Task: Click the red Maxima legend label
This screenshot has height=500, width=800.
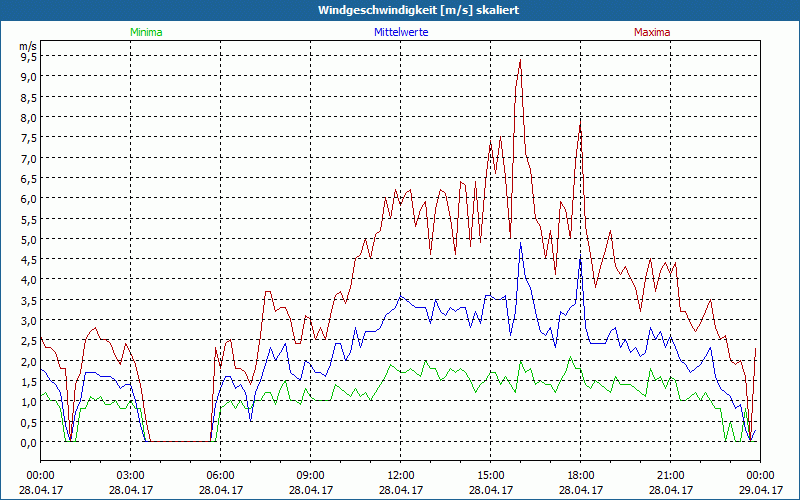Action: tap(652, 32)
